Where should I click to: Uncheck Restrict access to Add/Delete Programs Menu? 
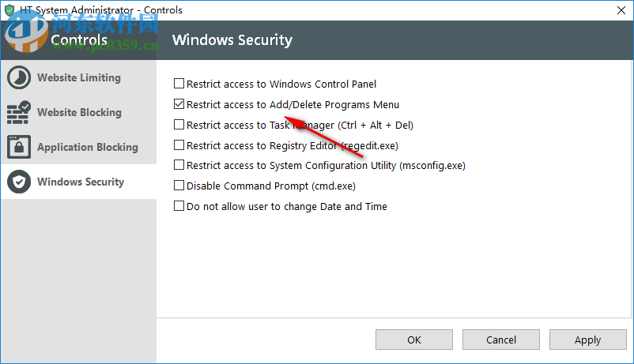tap(179, 104)
